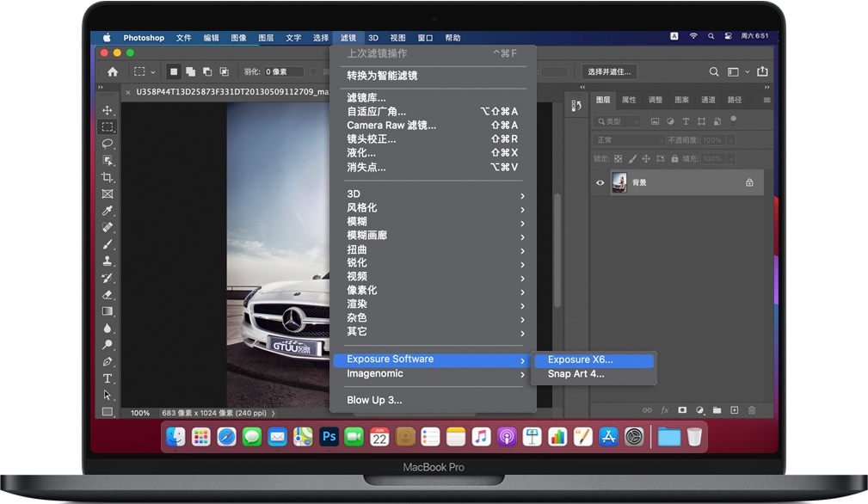Click the 背景 layer thumbnail
868x504 pixels.
click(x=619, y=181)
